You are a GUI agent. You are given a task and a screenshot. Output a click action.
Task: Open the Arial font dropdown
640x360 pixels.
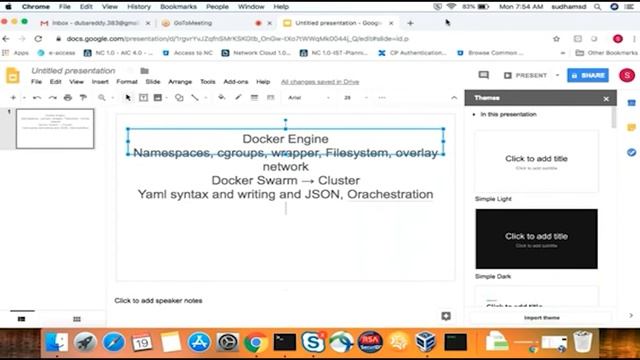coord(309,98)
